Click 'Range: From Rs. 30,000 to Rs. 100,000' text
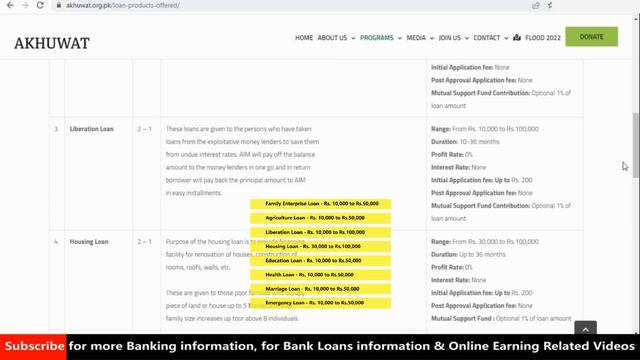 pos(484,242)
